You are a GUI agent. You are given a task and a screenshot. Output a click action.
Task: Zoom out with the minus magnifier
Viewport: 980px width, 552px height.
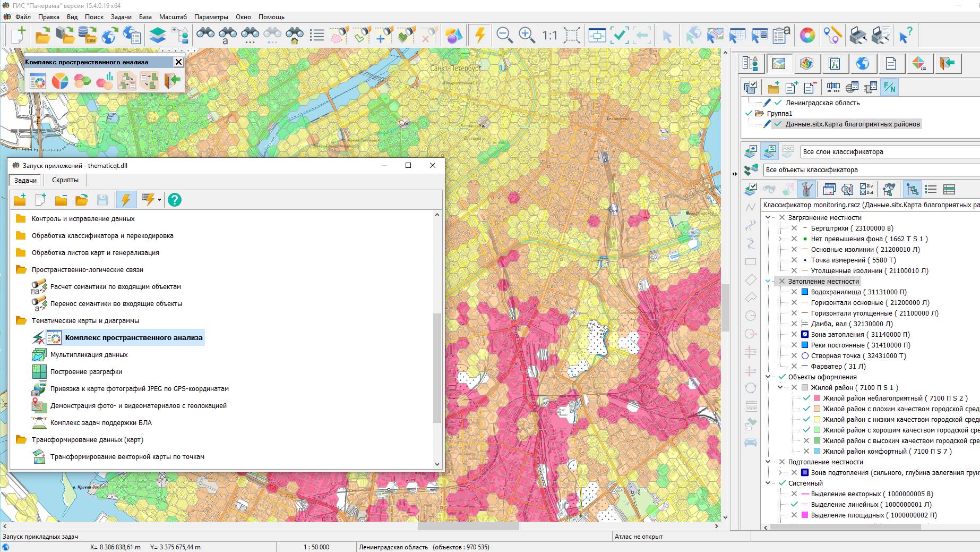(x=504, y=36)
